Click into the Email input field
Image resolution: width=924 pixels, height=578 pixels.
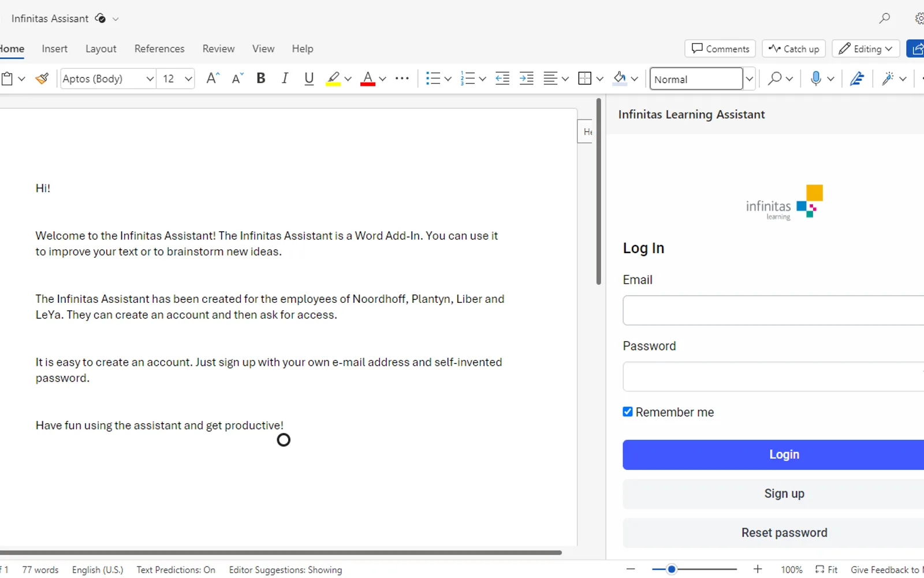(x=773, y=310)
